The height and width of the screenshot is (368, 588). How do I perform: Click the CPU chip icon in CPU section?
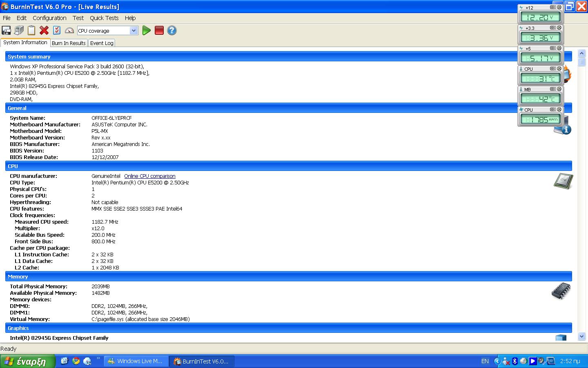coord(563,181)
